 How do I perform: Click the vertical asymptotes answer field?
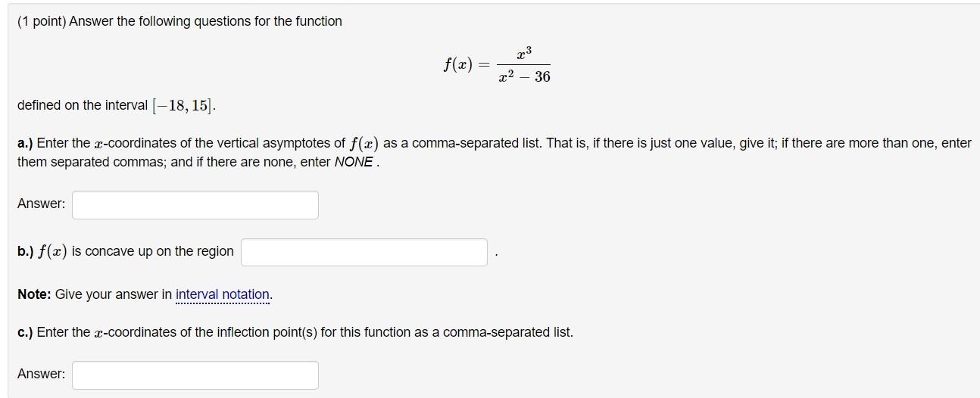click(x=195, y=205)
